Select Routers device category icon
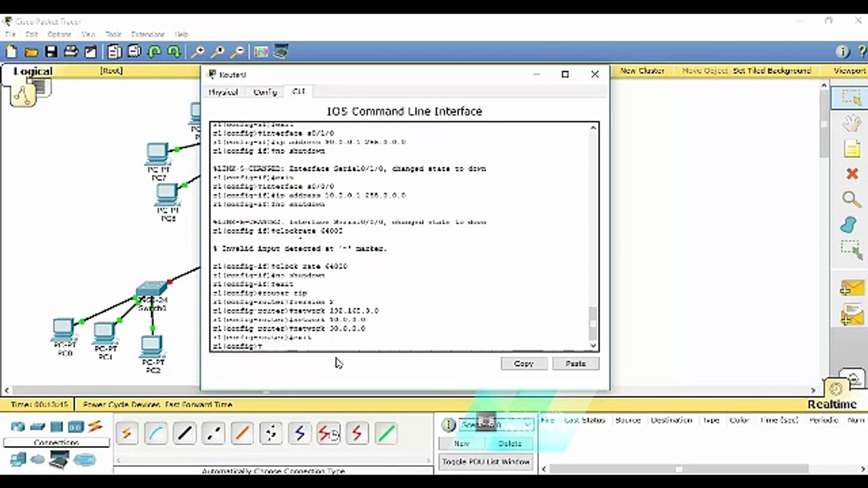 (18, 426)
